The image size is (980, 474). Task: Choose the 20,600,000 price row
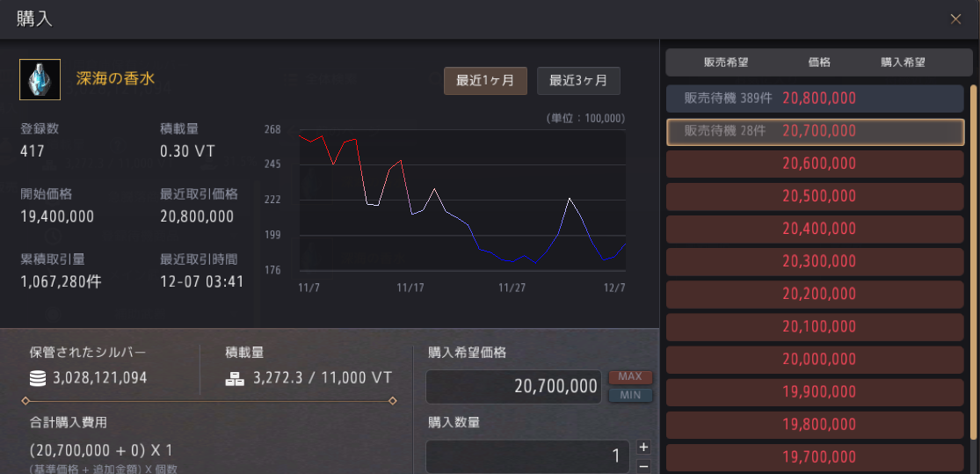[815, 164]
